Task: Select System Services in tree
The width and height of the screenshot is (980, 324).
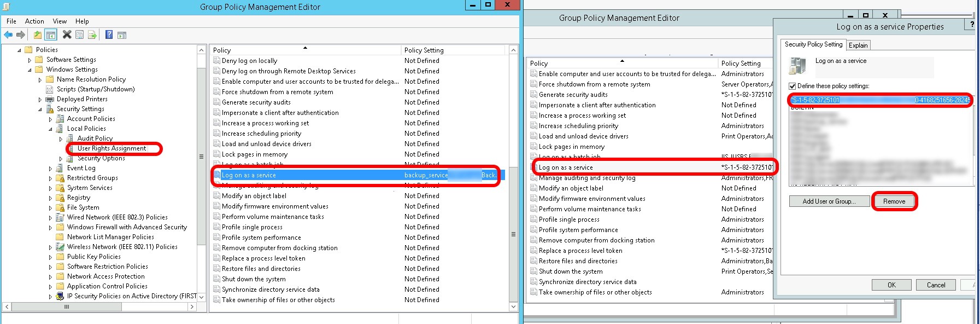Action: pyautogui.click(x=90, y=188)
